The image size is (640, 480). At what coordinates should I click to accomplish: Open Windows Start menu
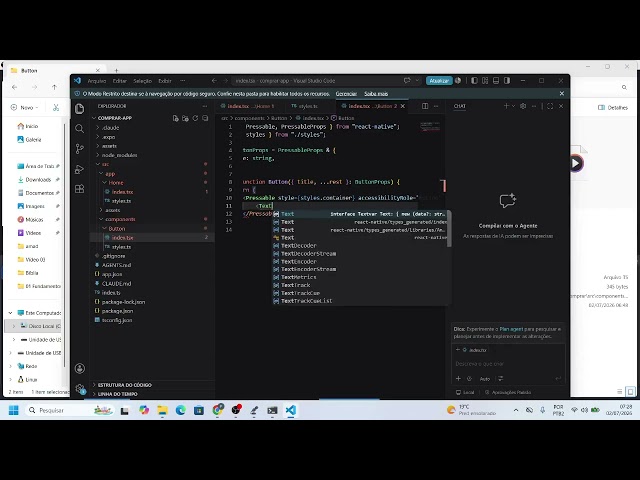[x=13, y=410]
